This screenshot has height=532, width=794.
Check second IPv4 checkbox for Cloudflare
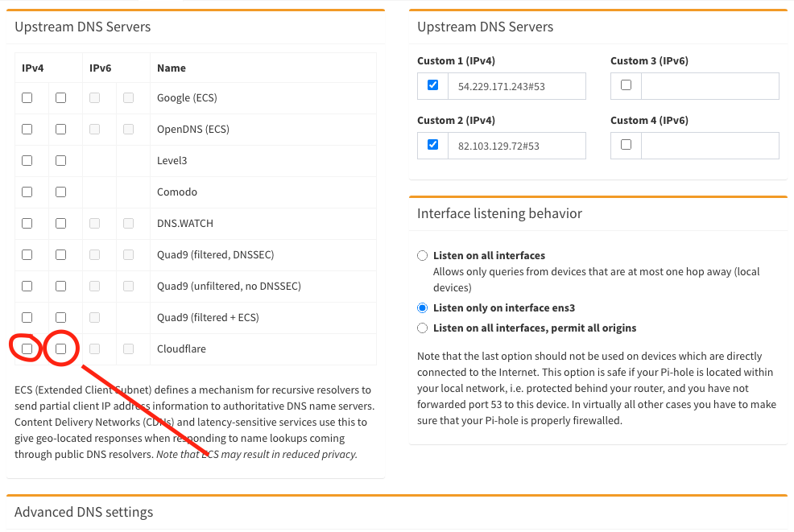(61, 348)
